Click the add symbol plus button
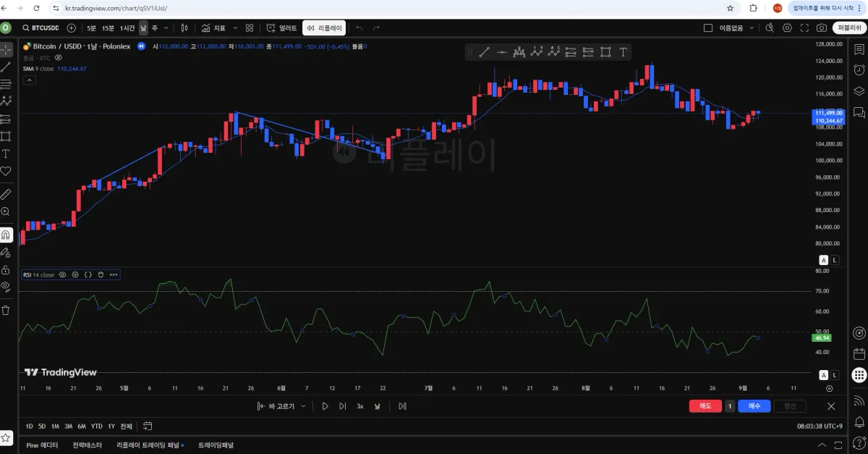 (x=71, y=28)
